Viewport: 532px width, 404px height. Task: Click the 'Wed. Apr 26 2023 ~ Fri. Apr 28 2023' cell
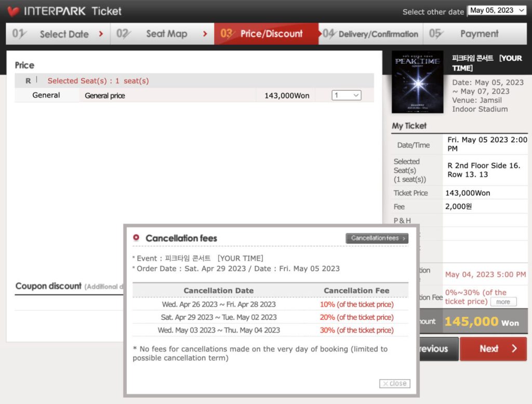click(x=219, y=304)
